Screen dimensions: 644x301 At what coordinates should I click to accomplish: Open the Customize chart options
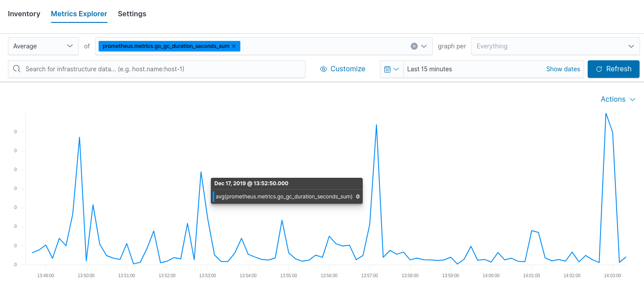(342, 69)
